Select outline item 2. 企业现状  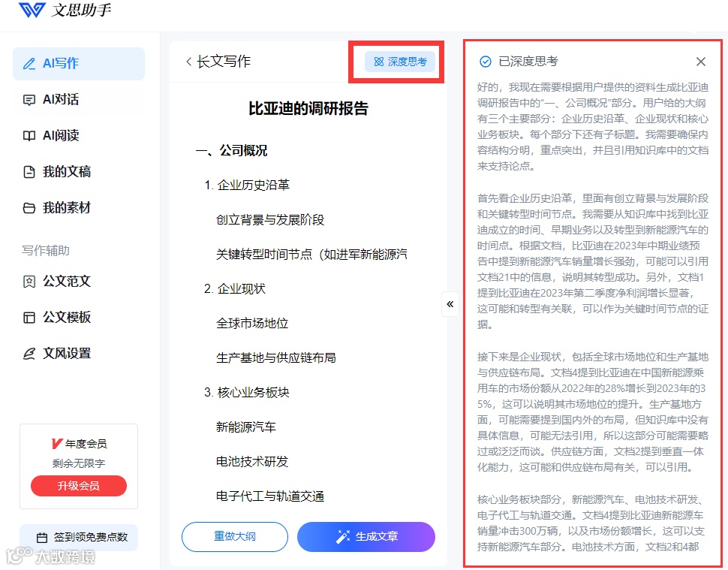click(235, 288)
